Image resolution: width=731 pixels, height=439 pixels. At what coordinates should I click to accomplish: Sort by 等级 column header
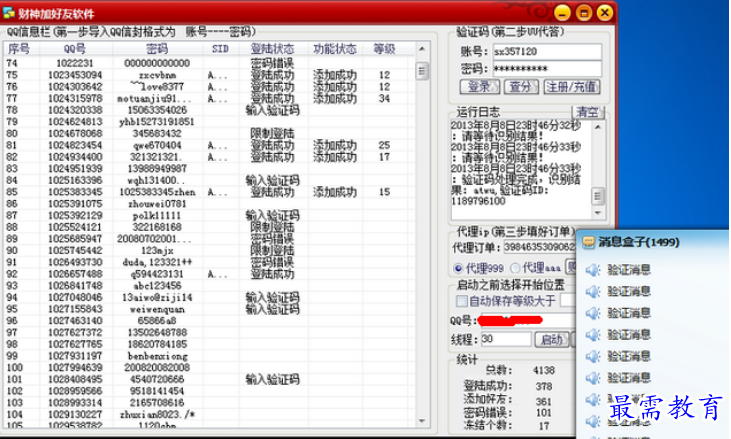tap(385, 48)
